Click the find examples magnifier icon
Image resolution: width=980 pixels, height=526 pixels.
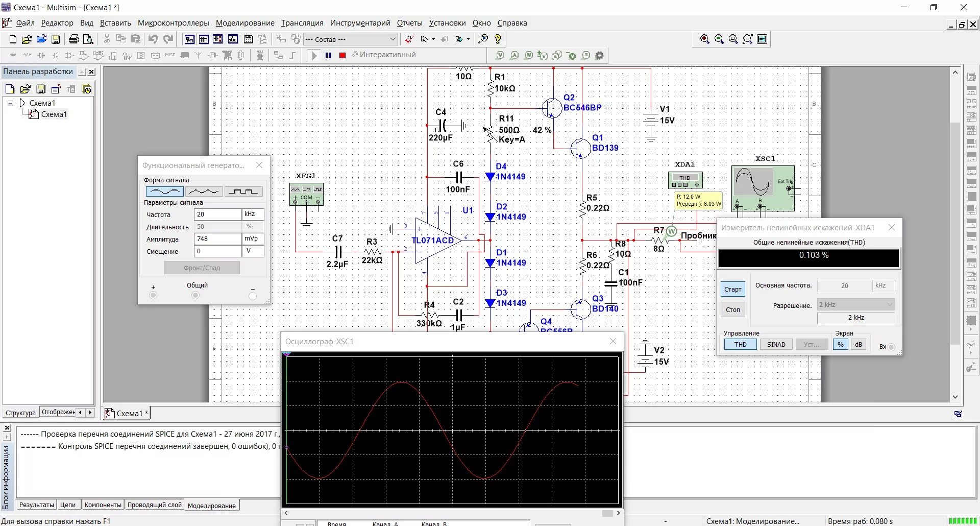pyautogui.click(x=483, y=39)
